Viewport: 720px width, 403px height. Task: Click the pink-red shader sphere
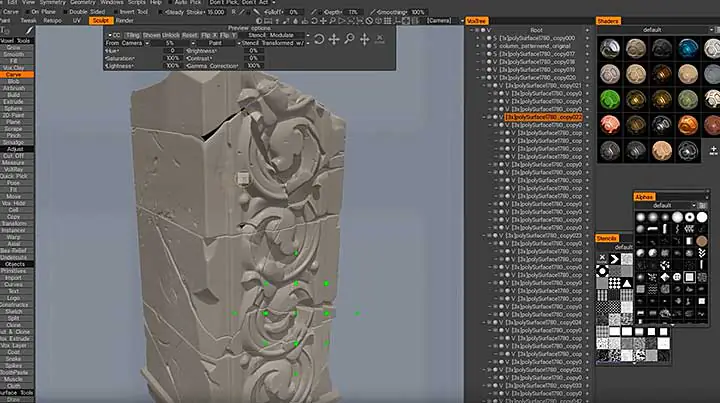tap(610, 125)
